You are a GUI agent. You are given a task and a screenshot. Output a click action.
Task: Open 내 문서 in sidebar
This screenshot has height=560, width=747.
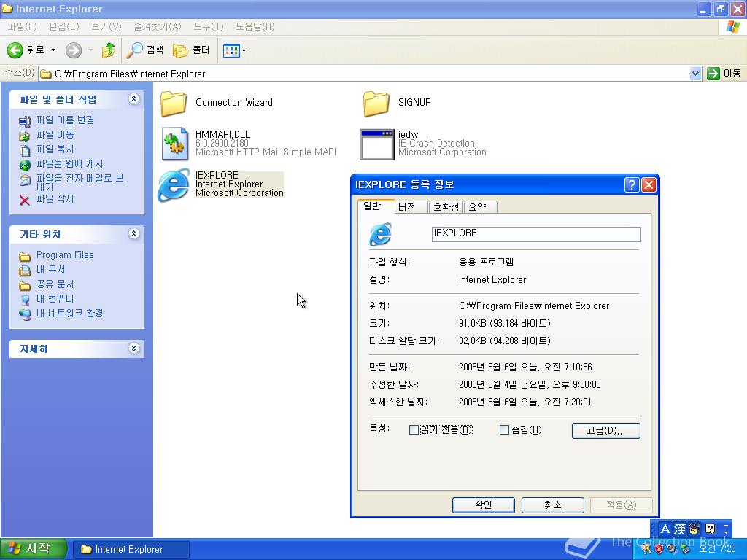50,270
